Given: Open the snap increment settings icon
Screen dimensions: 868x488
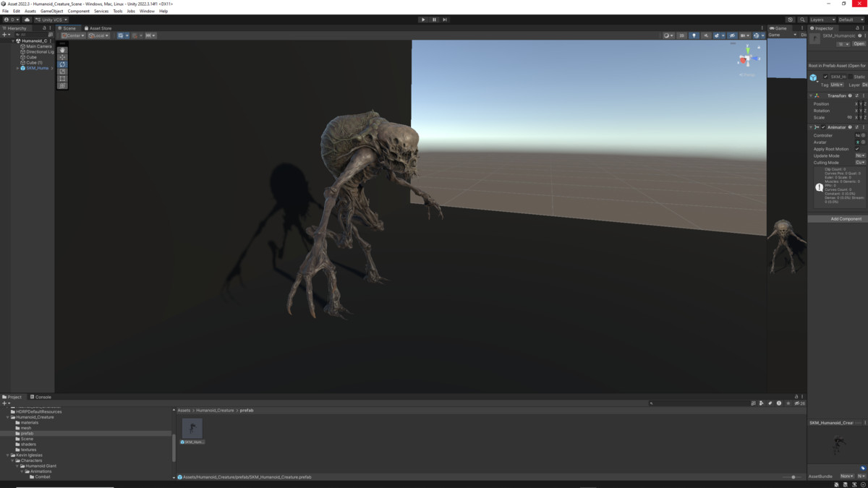Looking at the screenshot, I should point(150,35).
